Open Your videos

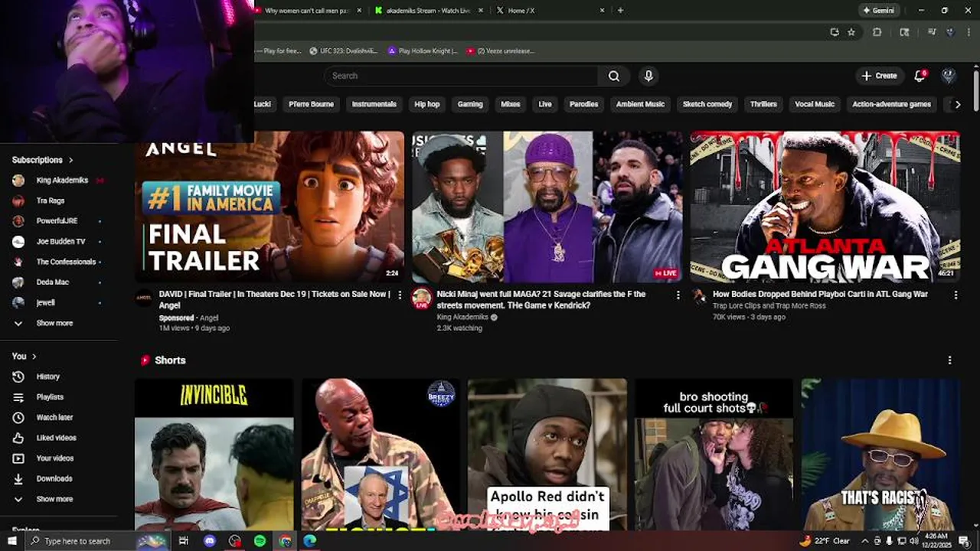point(59,458)
